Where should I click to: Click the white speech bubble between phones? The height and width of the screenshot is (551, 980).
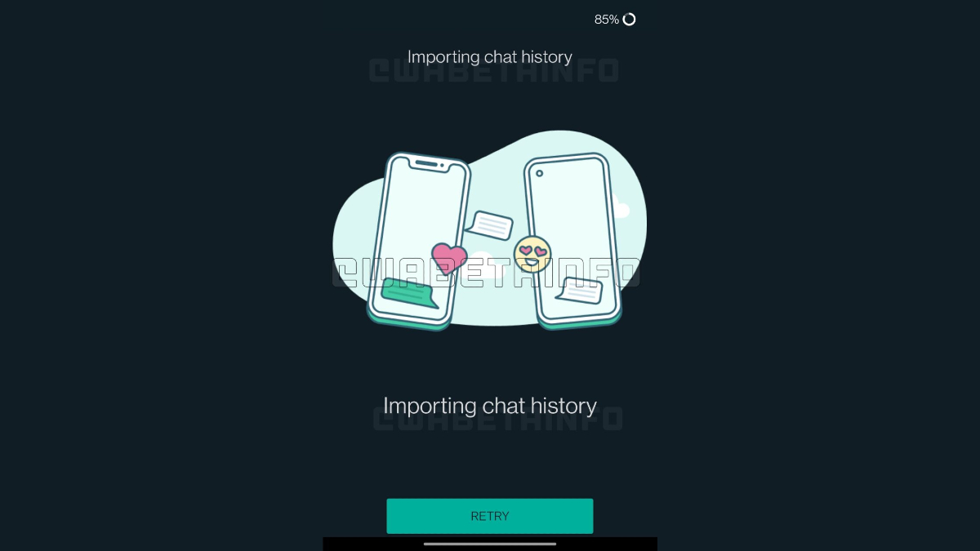point(489,225)
